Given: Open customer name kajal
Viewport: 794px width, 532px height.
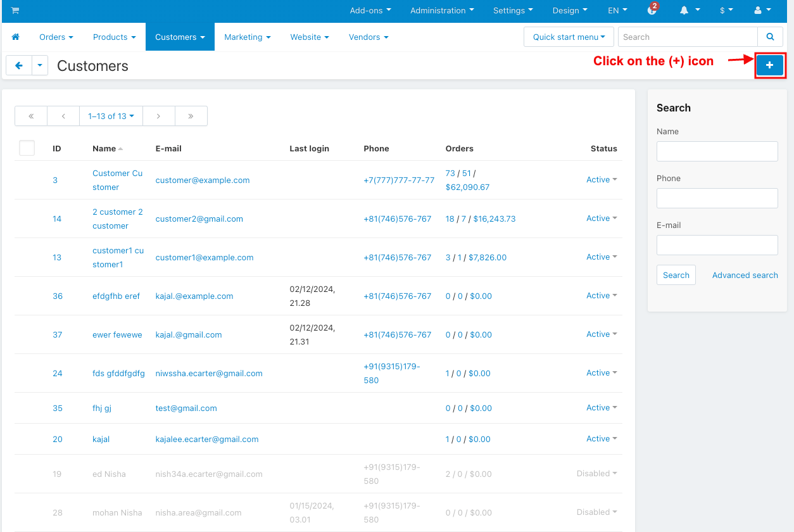Looking at the screenshot, I should (101, 440).
